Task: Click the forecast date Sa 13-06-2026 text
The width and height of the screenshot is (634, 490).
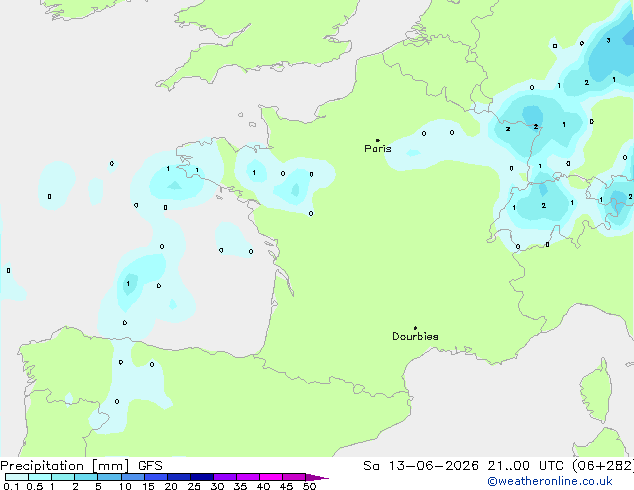Action: 421,466
